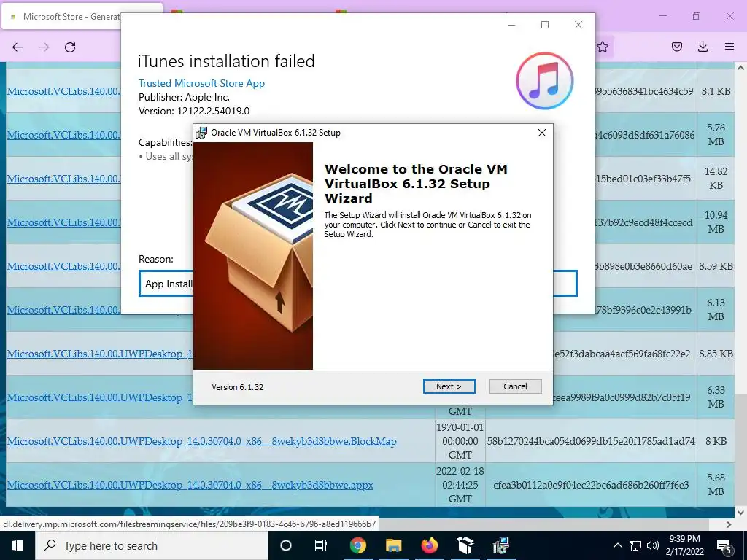Minimize the Firefox window
Image resolution: width=747 pixels, height=560 pixels.
coord(663,16)
